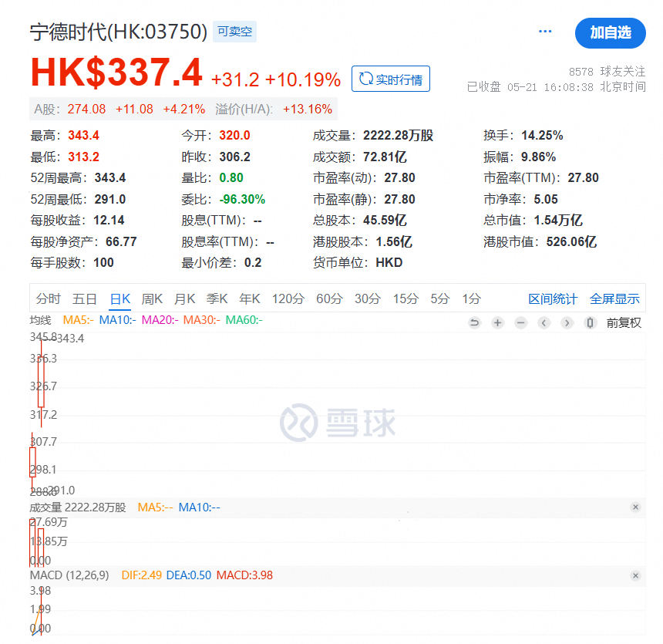The width and height of the screenshot is (663, 644).
Task: Zoom out of the chart with minus icon
Action: click(x=520, y=322)
